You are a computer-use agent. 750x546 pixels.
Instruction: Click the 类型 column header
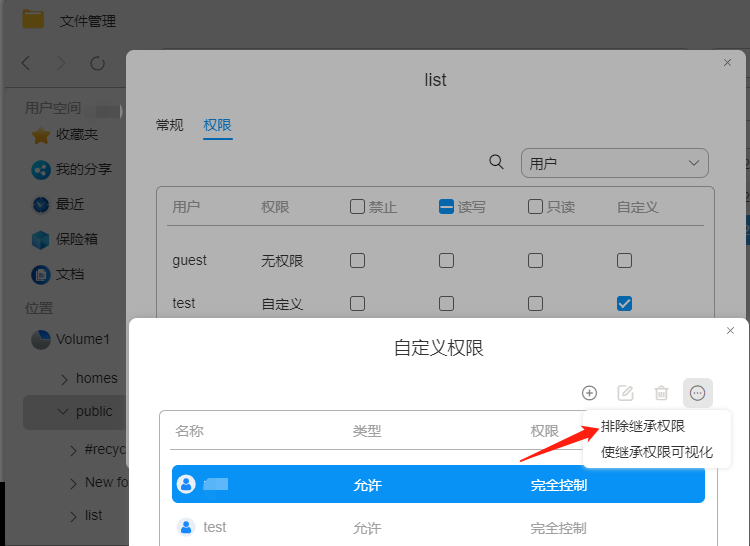(x=367, y=431)
